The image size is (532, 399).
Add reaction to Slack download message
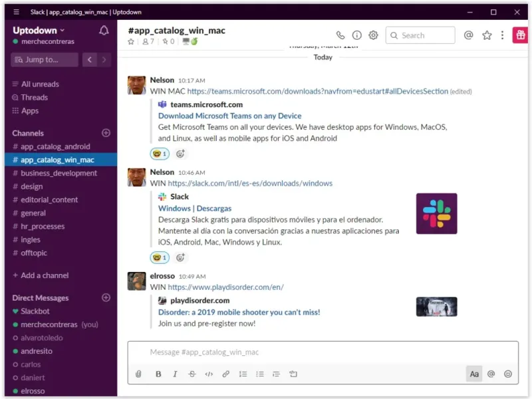click(180, 257)
